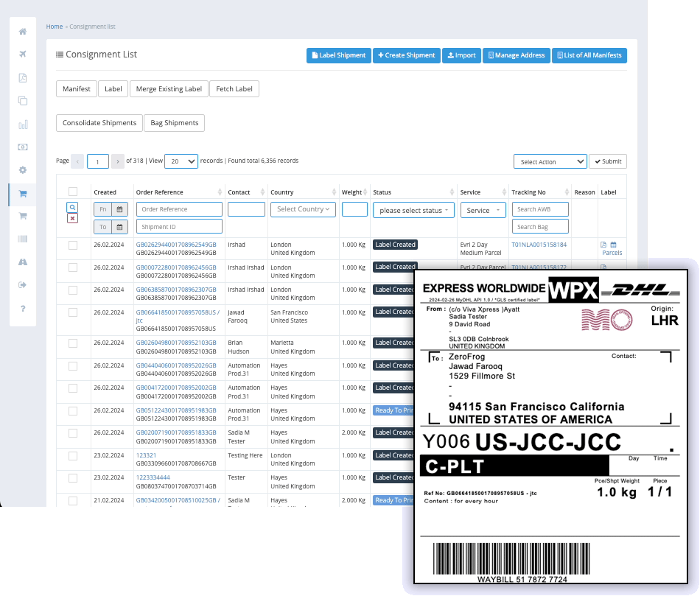Open the bar chart reports icon in sidebar
This screenshot has height=596, width=700.
click(23, 125)
